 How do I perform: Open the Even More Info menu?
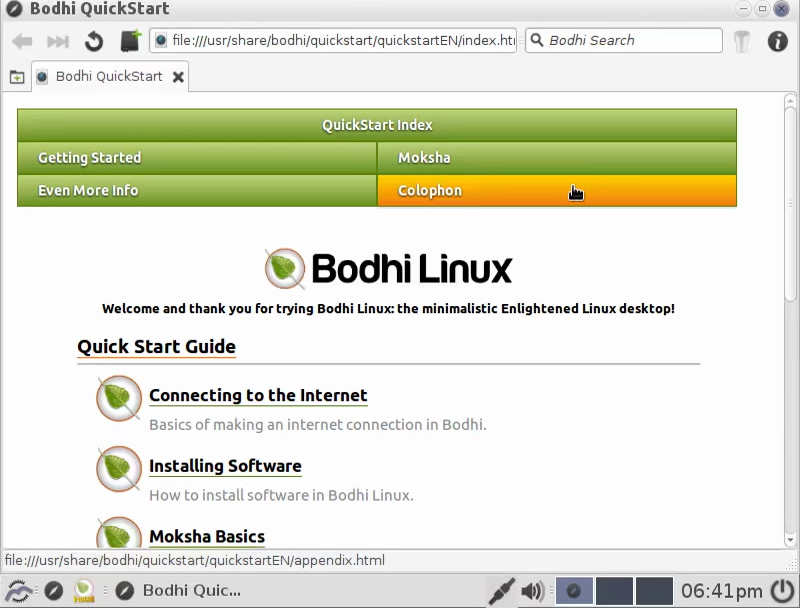tap(197, 190)
